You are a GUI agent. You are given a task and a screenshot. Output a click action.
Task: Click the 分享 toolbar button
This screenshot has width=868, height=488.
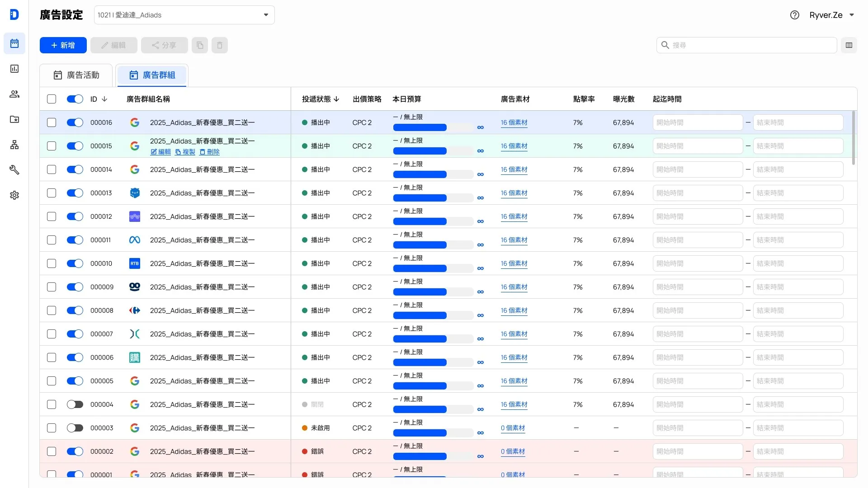click(x=165, y=45)
